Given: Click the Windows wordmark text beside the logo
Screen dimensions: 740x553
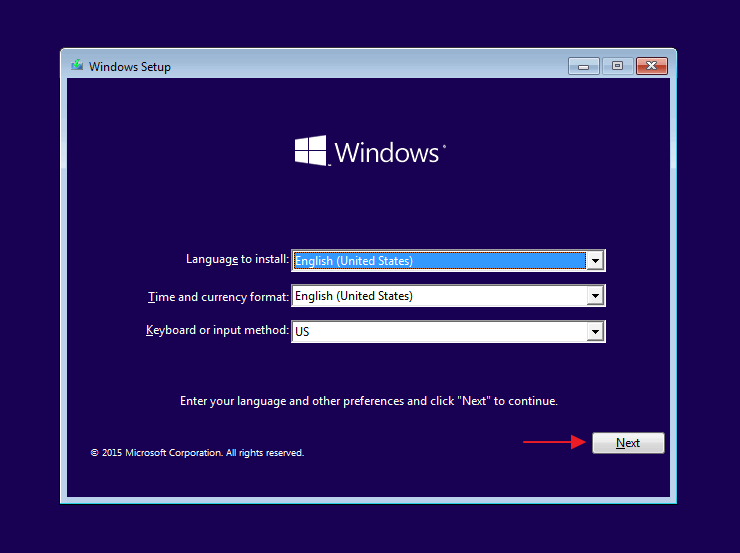Looking at the screenshot, I should pyautogui.click(x=389, y=152).
